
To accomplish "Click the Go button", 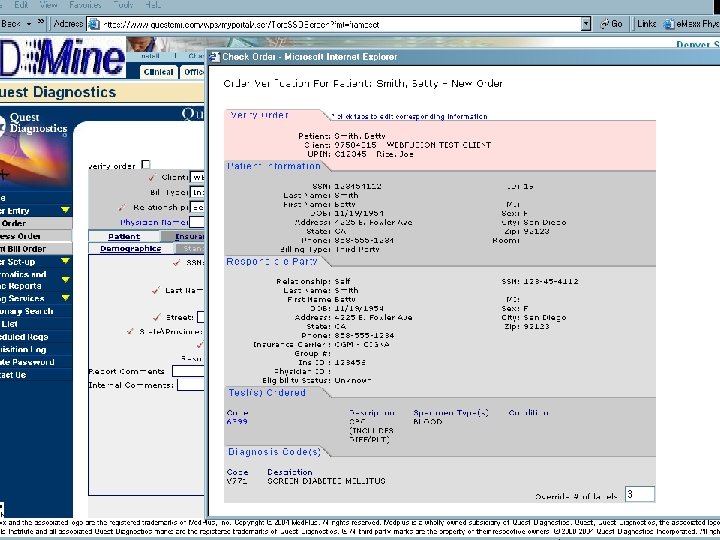I will pyautogui.click(x=611, y=24).
